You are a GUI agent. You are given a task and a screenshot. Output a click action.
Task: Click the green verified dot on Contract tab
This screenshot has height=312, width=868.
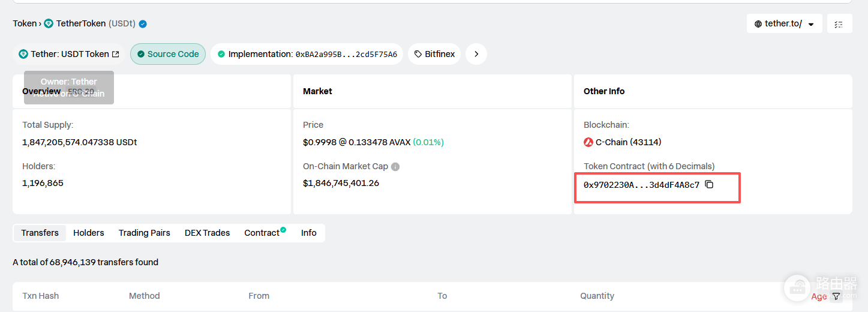click(x=283, y=229)
